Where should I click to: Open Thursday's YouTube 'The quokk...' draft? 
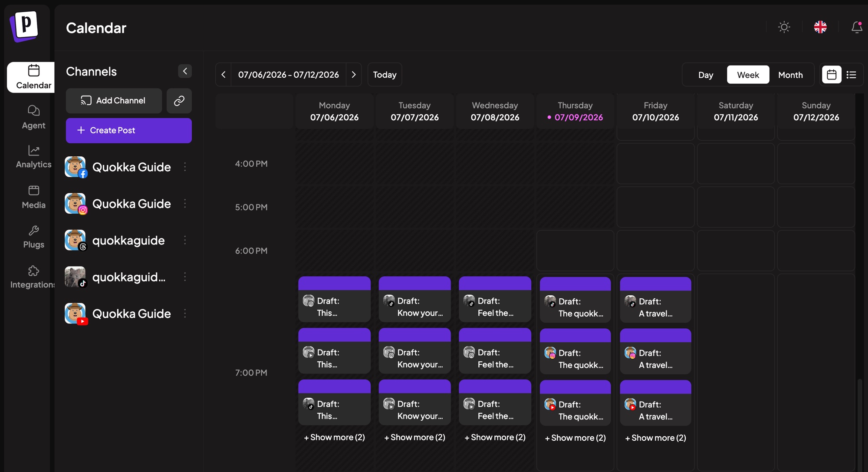[575, 403]
